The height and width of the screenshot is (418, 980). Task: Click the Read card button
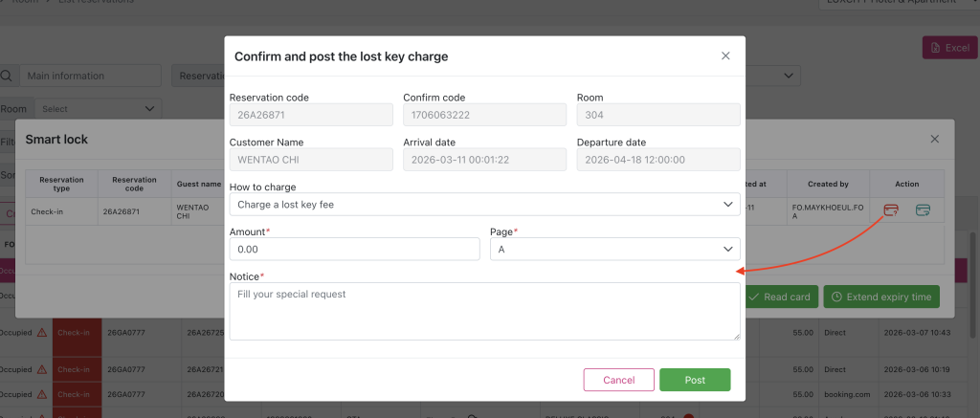tap(779, 297)
